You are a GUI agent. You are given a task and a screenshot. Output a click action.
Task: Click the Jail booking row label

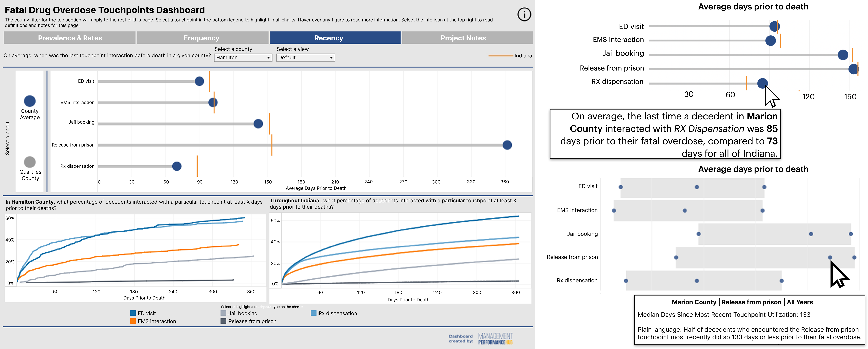(x=82, y=122)
